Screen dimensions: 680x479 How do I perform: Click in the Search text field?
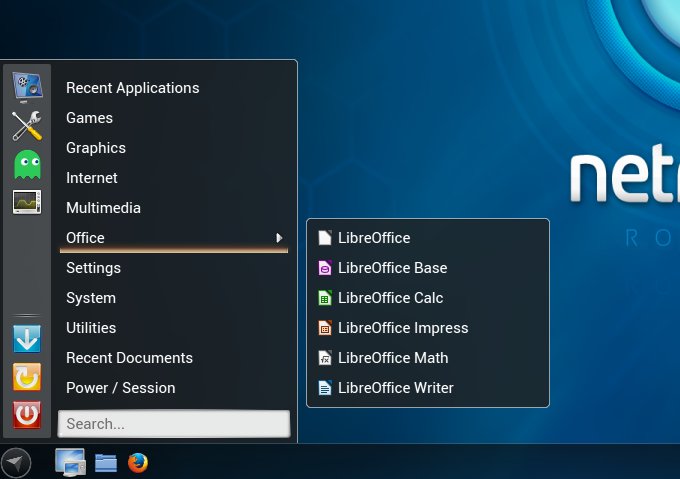click(x=174, y=424)
